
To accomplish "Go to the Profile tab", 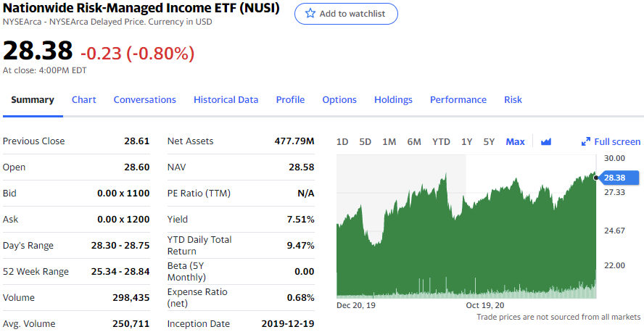I will pos(290,100).
